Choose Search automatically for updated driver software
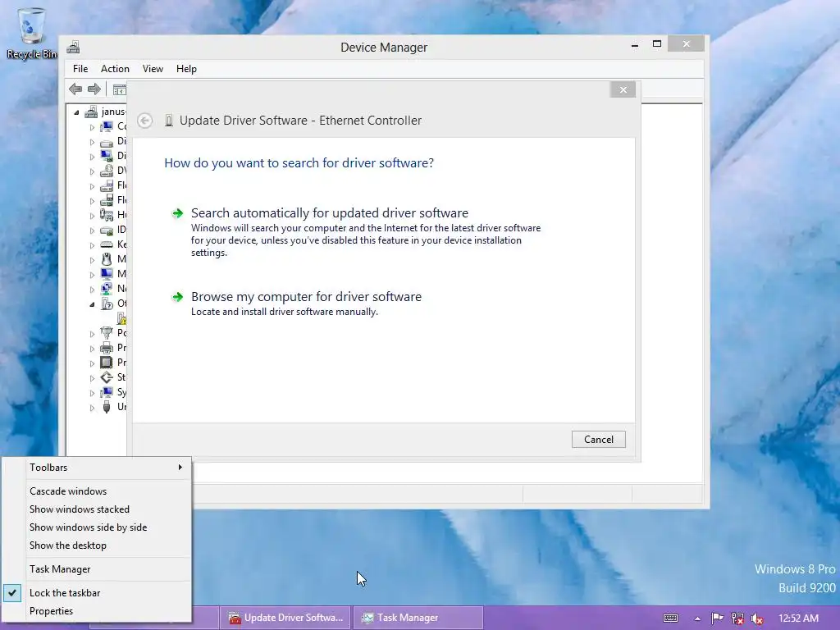Viewport: 840px width, 630px height. 330,213
